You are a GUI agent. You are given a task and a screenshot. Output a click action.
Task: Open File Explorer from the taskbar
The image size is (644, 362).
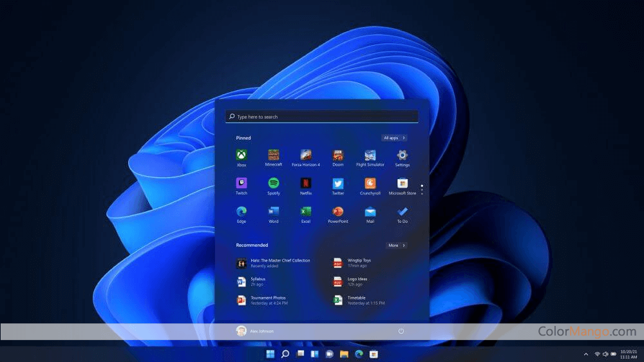[x=345, y=354]
